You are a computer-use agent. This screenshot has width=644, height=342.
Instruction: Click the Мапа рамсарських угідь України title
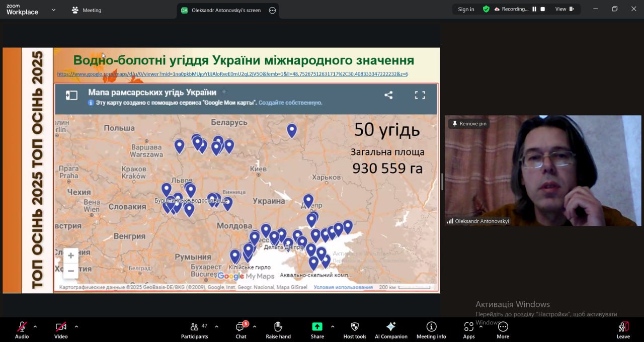pyautogui.click(x=152, y=92)
